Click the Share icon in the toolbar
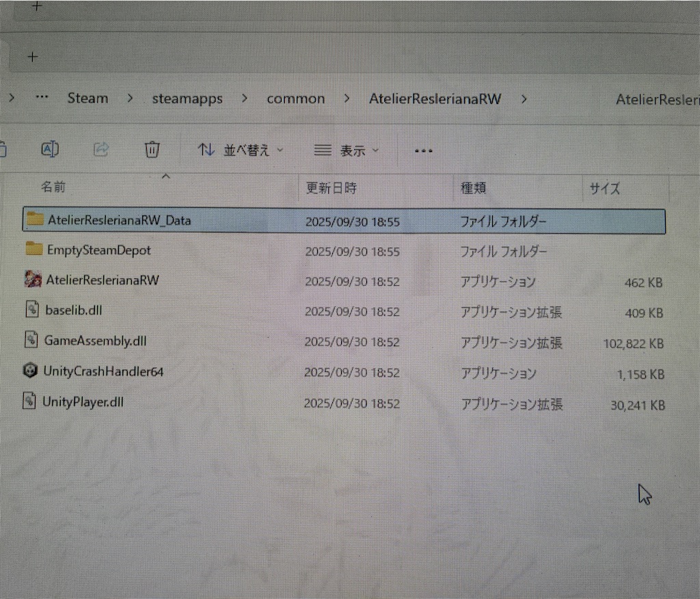The height and width of the screenshot is (599, 700). coord(101,149)
